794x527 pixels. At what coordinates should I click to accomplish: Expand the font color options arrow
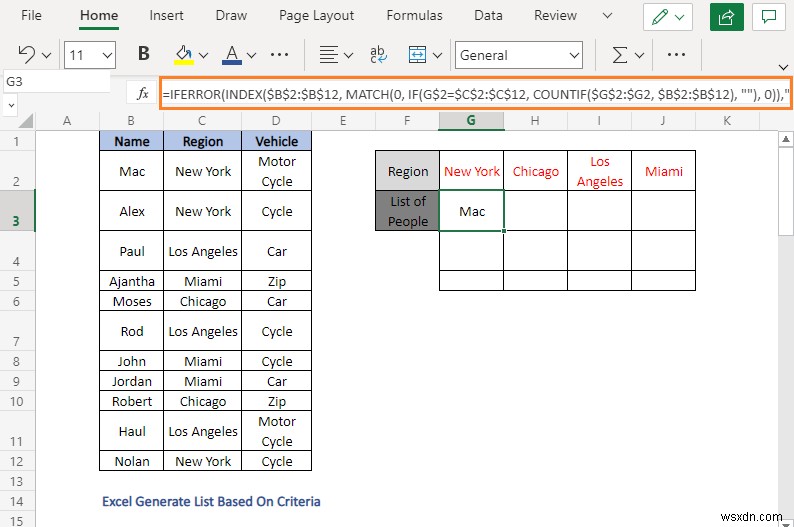coord(252,55)
